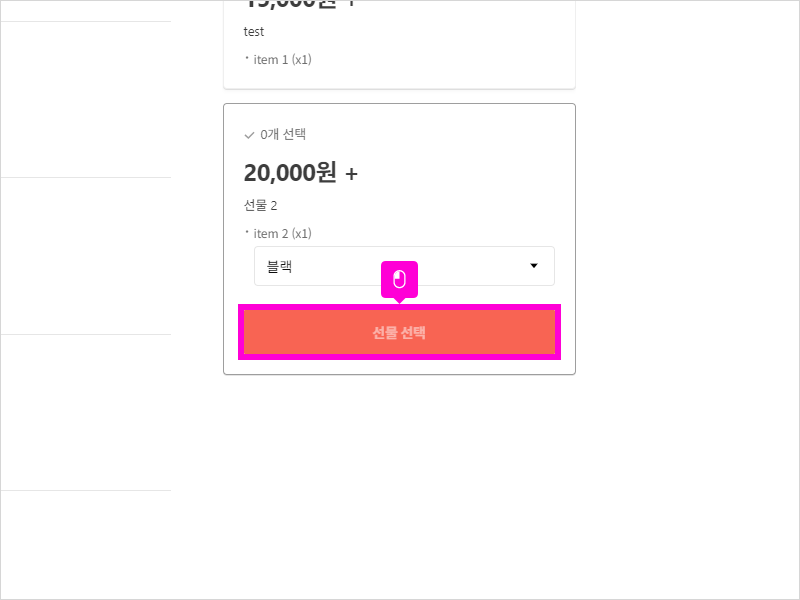Click the 원 character in the 20,000원 price

click(x=326, y=173)
